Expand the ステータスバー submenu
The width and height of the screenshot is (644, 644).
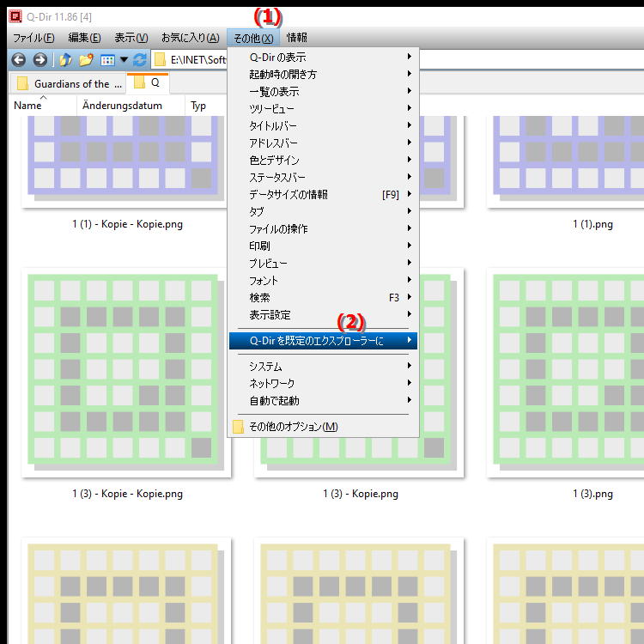click(x=323, y=178)
